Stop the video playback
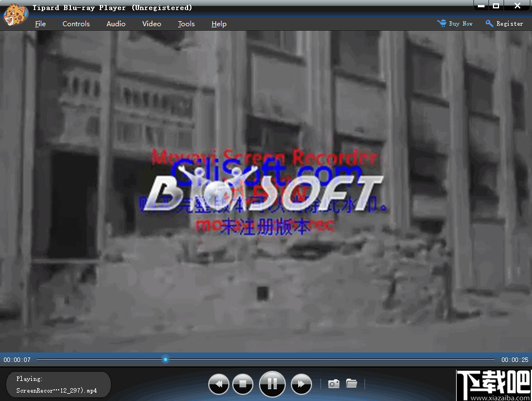This screenshot has width=532, height=401. pos(243,384)
